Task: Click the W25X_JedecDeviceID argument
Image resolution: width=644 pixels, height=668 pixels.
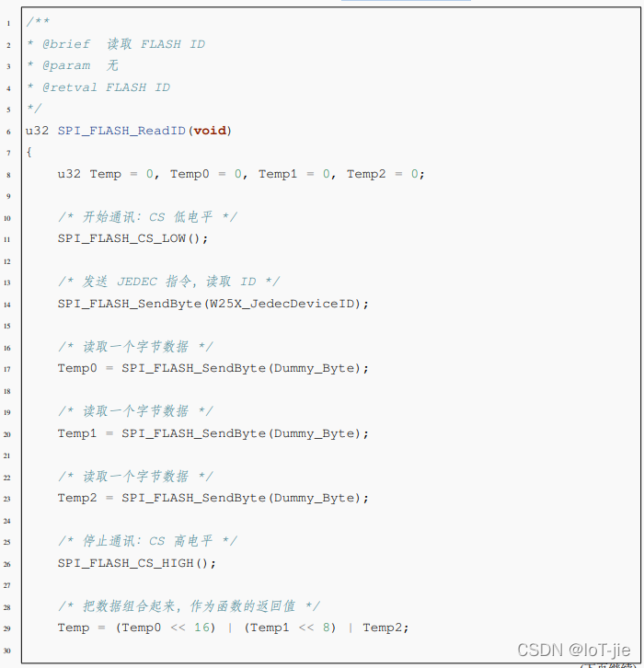Action: tap(282, 304)
